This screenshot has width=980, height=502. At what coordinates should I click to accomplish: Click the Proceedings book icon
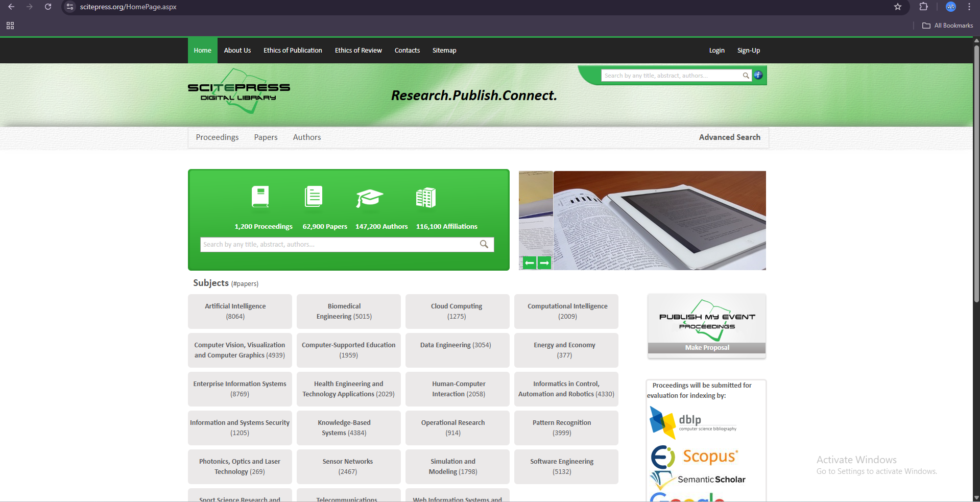click(260, 197)
